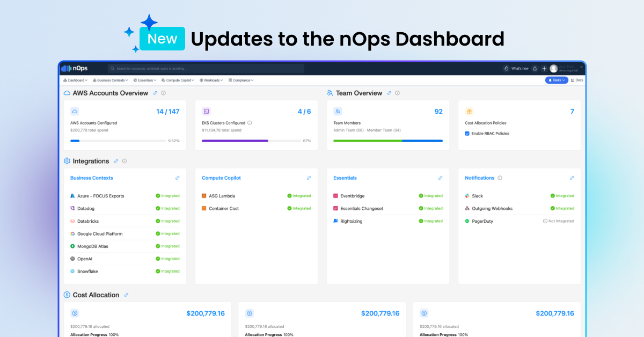The height and width of the screenshot is (337, 644).
Task: Open What's new
Action: (516, 69)
